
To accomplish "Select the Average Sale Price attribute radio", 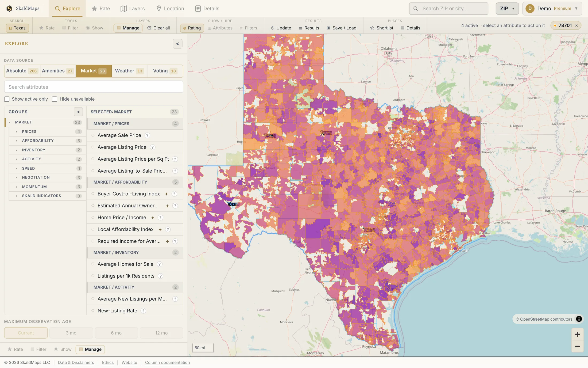I will (93, 135).
